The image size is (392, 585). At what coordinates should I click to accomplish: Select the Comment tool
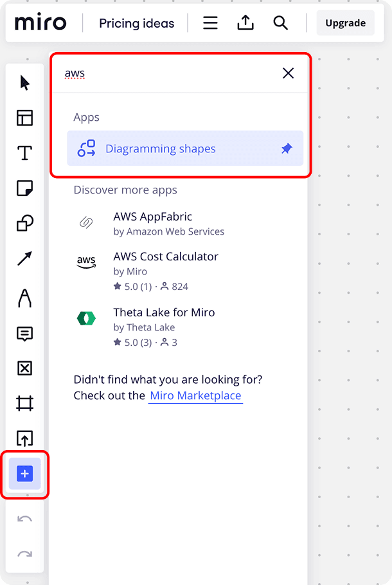point(24,334)
